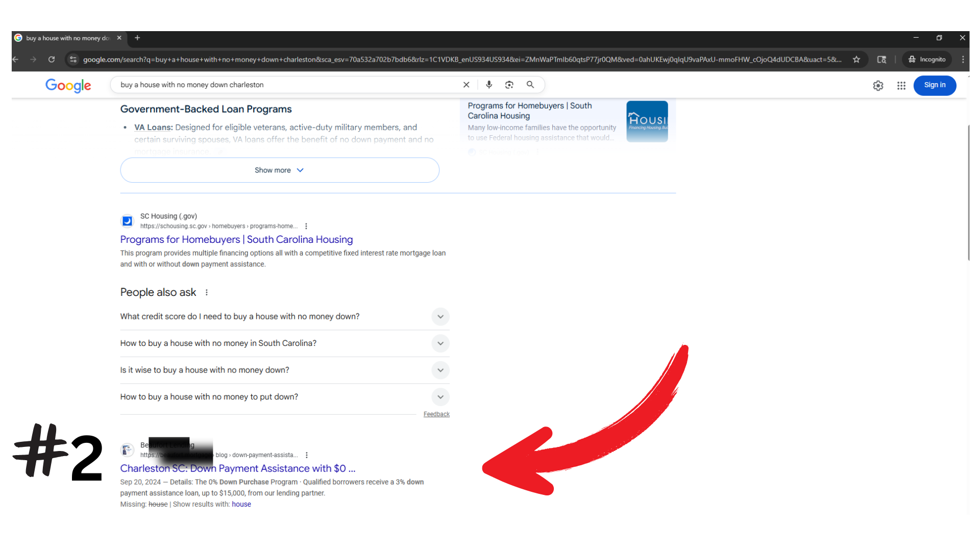980x551 pixels.
Task: Expand 'Is it wise to buy' question
Action: pos(440,370)
